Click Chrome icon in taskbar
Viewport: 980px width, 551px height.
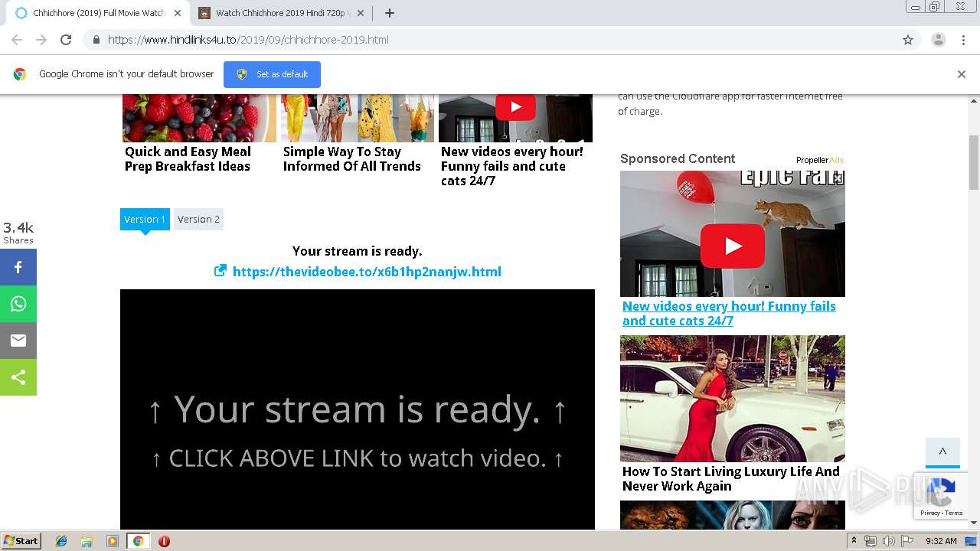138,541
